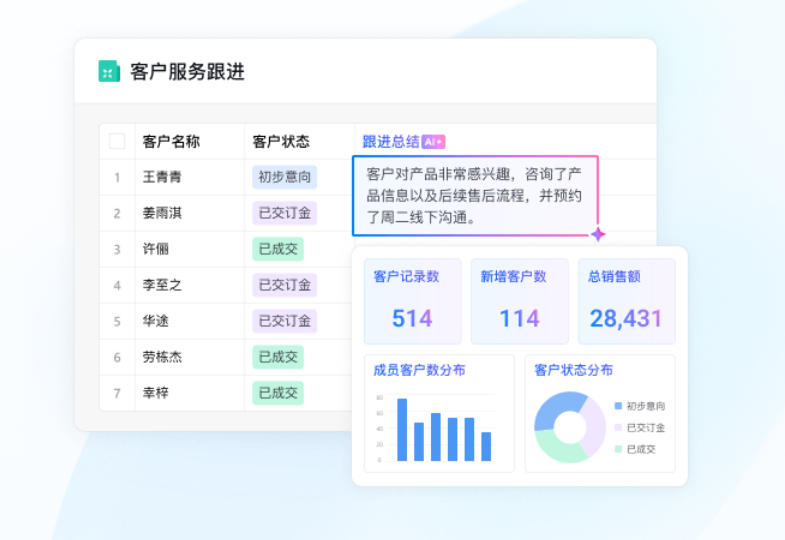The height and width of the screenshot is (540, 785).
Task: Click the 客户服务跟进 title
Action: [187, 72]
